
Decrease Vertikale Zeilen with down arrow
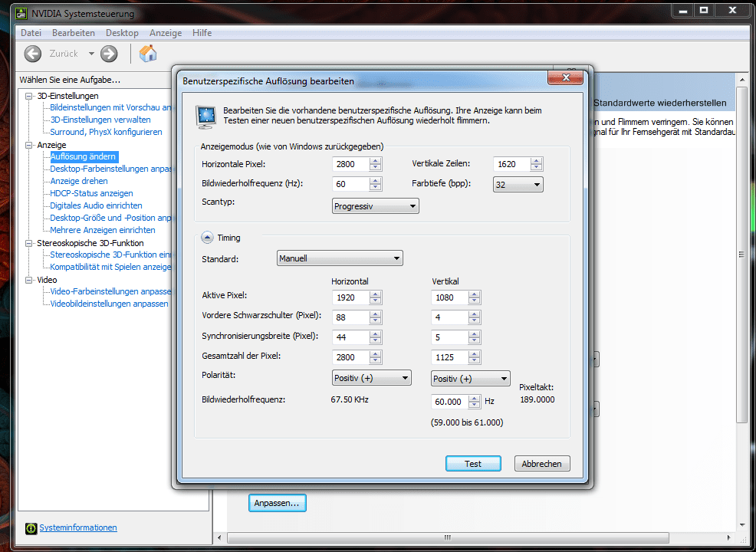[536, 167]
